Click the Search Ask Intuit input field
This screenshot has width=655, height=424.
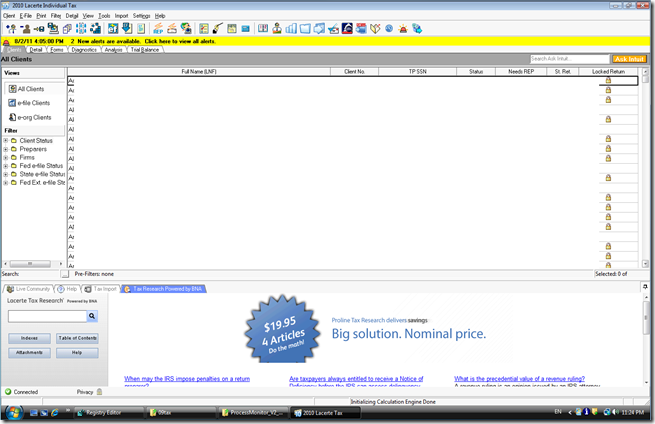[570, 59]
